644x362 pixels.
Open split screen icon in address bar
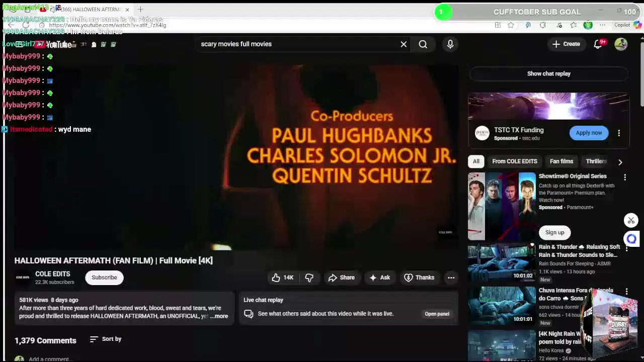(x=498, y=25)
